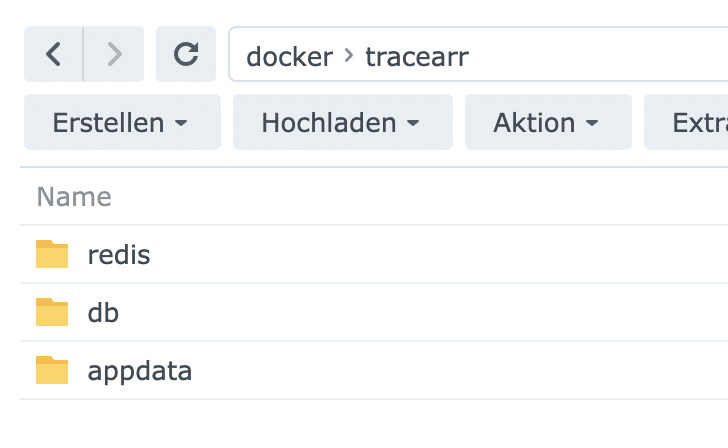The image size is (728, 448).
Task: Sort files by the Name column header
Action: pos(74,196)
